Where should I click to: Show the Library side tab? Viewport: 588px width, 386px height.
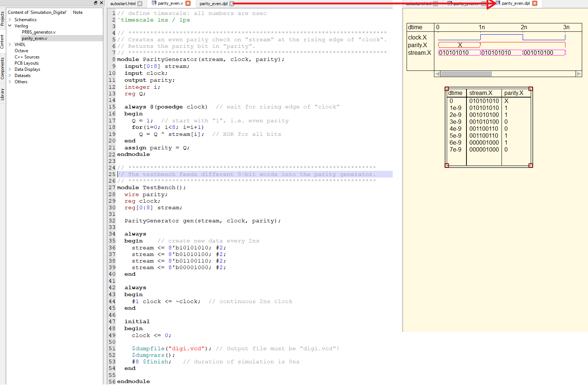pyautogui.click(x=2, y=94)
